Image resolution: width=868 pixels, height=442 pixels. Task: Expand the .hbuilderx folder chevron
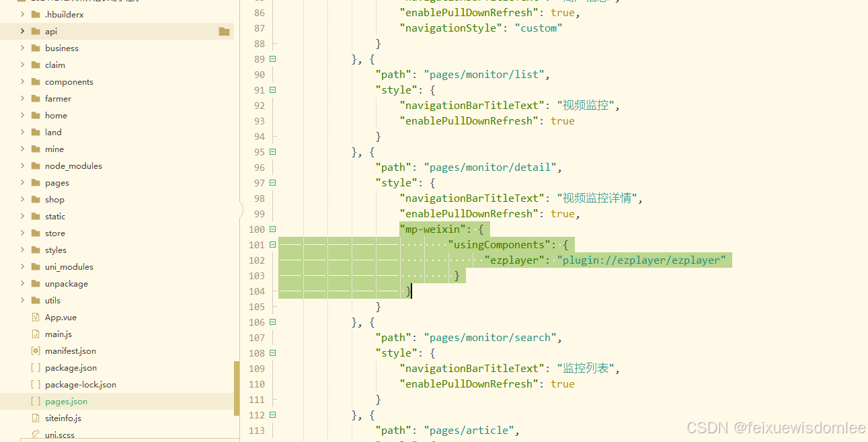coord(22,14)
